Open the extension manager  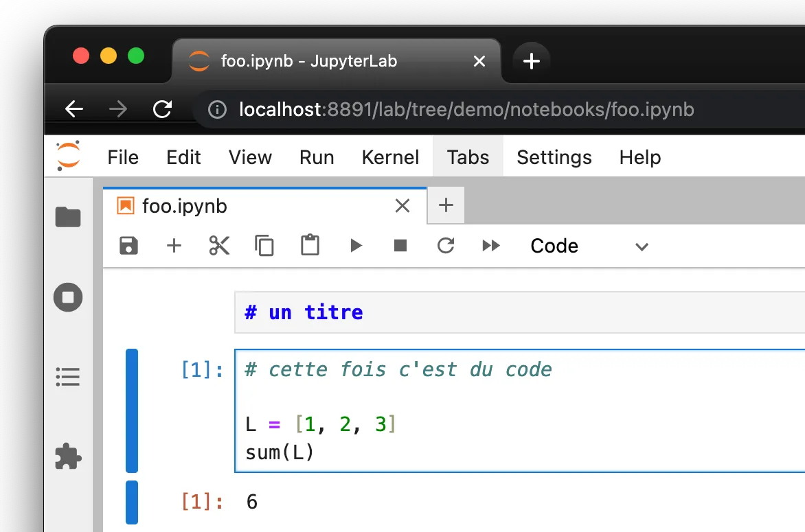(x=67, y=456)
